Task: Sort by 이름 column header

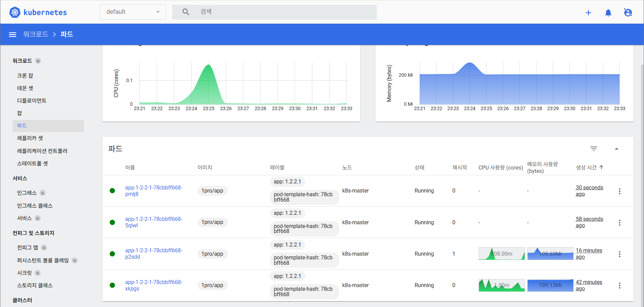Action: [x=130, y=168]
